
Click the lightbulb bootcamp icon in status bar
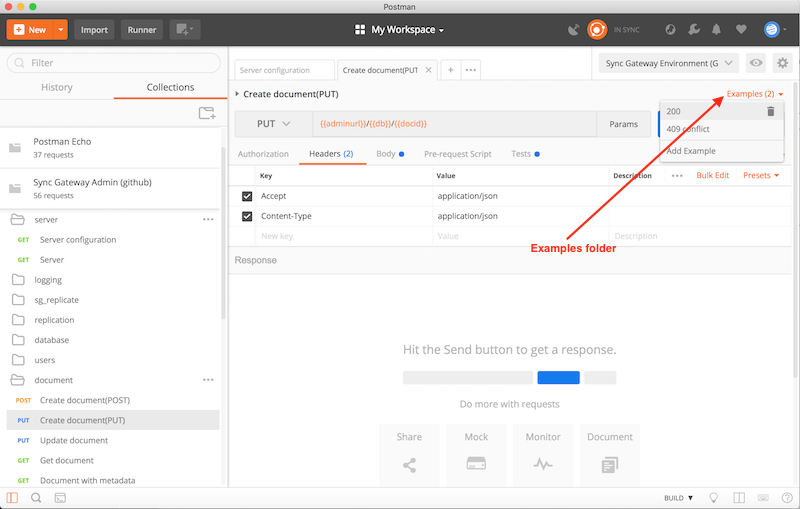(x=714, y=498)
